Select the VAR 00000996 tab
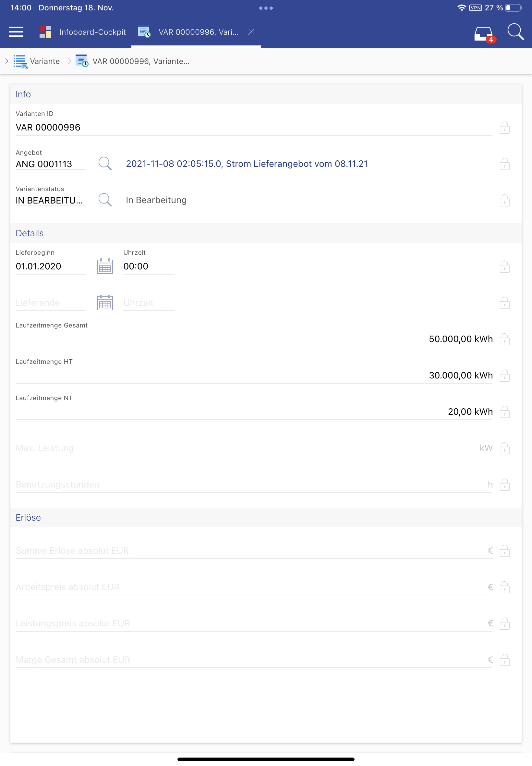Viewport: 532px width, 766px height. 198,32
